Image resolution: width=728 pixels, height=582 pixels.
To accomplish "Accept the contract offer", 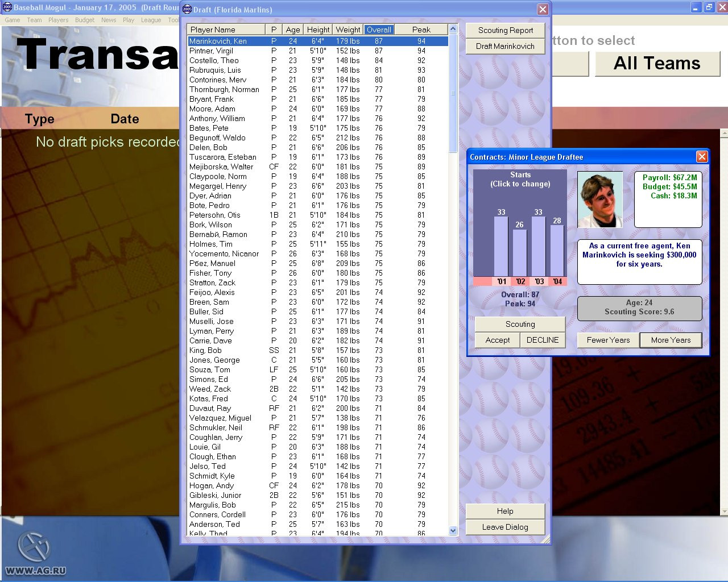I will [497, 340].
